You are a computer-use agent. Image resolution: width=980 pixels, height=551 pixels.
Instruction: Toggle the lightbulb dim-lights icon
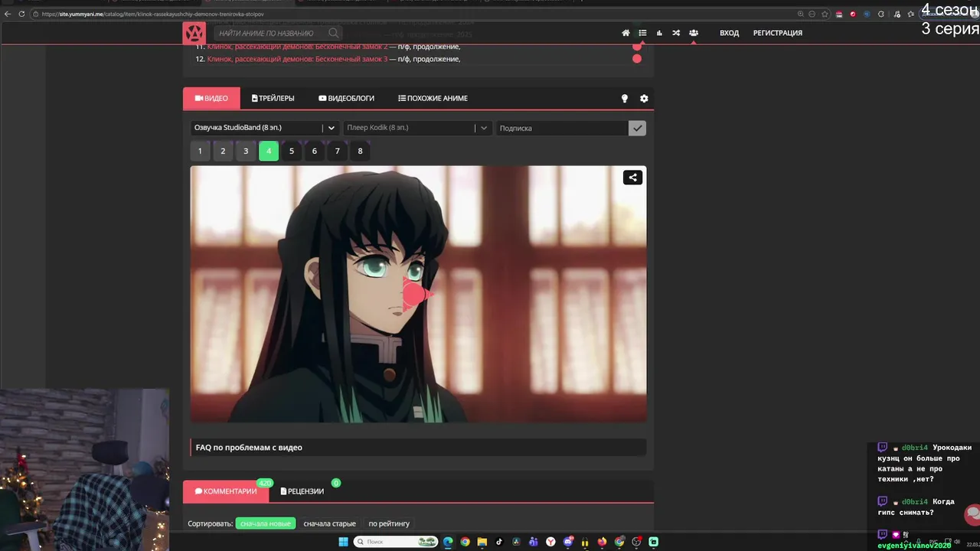tap(625, 99)
